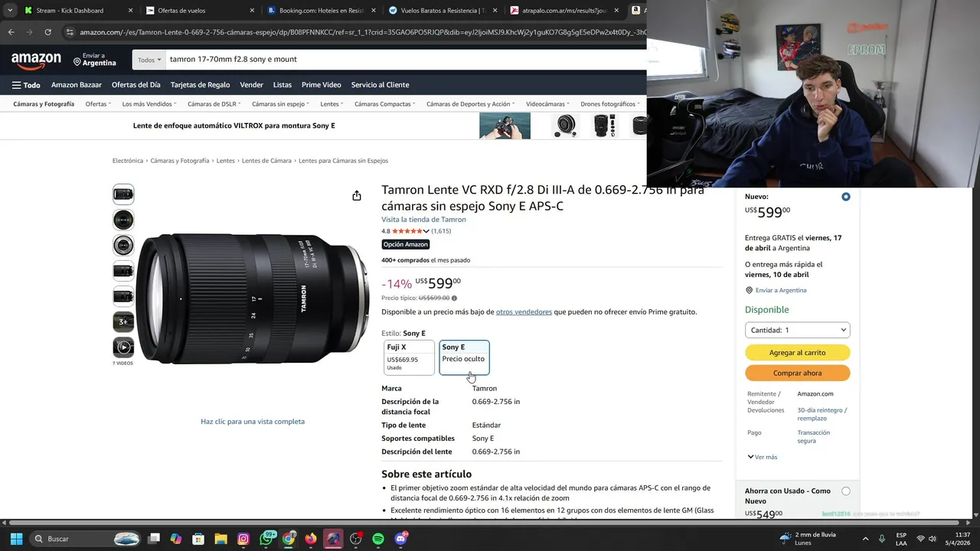This screenshot has width=980, height=551.
Task: Expand Cámaras de DSLR submenu
Action: click(214, 104)
